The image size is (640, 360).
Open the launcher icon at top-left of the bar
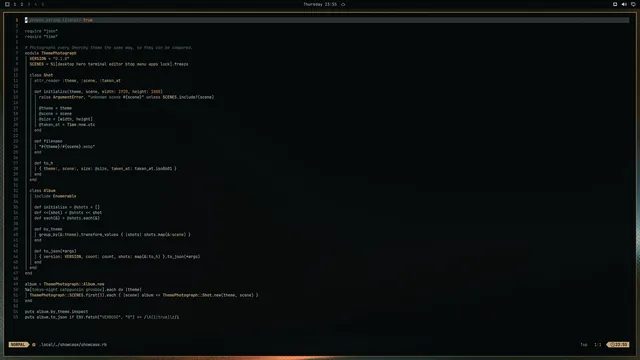tap(7, 4)
